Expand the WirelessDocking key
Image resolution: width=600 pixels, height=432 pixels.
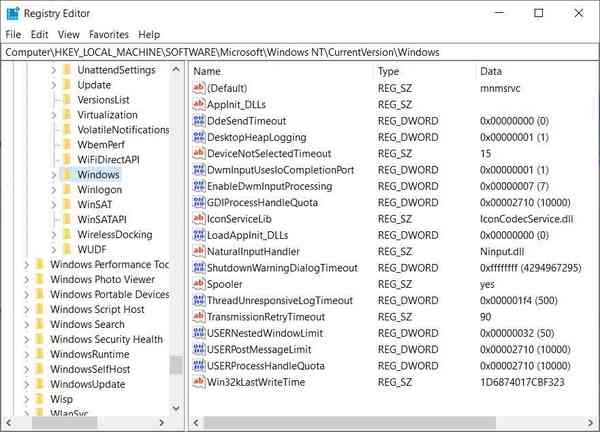(54, 235)
